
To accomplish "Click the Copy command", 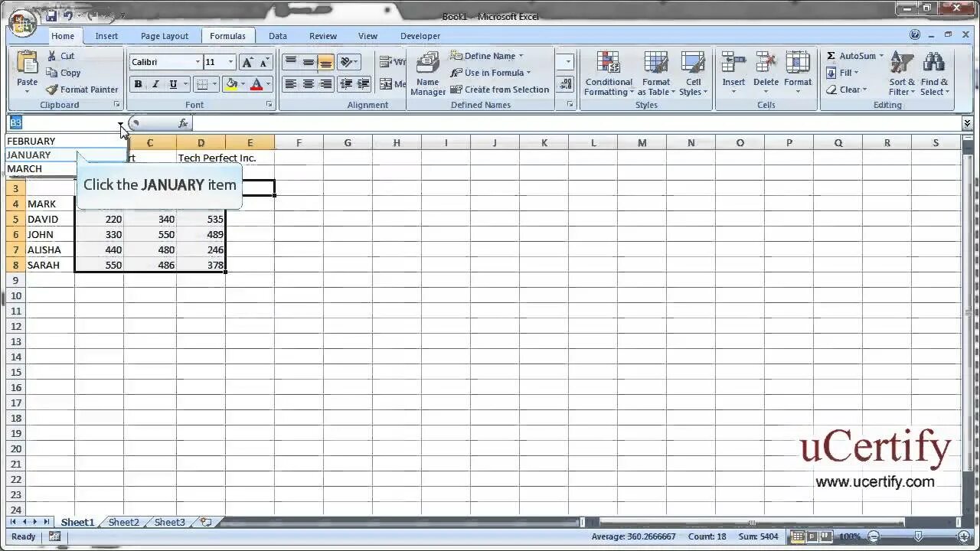I will [x=64, y=73].
